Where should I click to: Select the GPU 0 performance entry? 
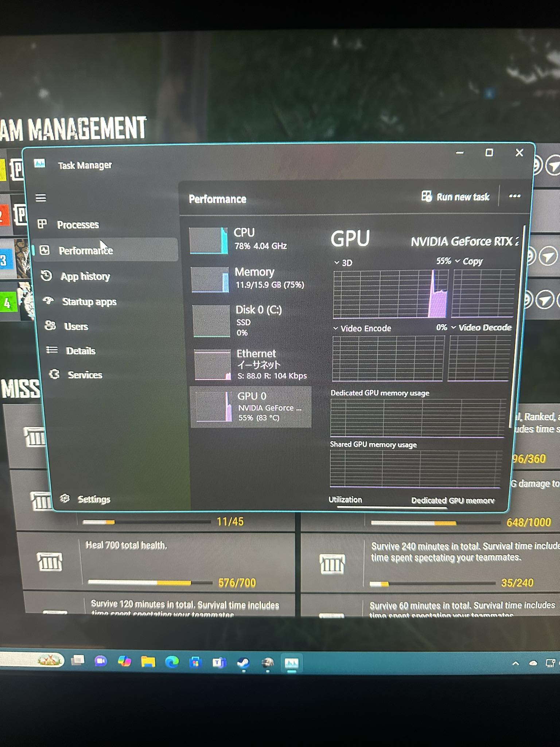click(x=251, y=407)
